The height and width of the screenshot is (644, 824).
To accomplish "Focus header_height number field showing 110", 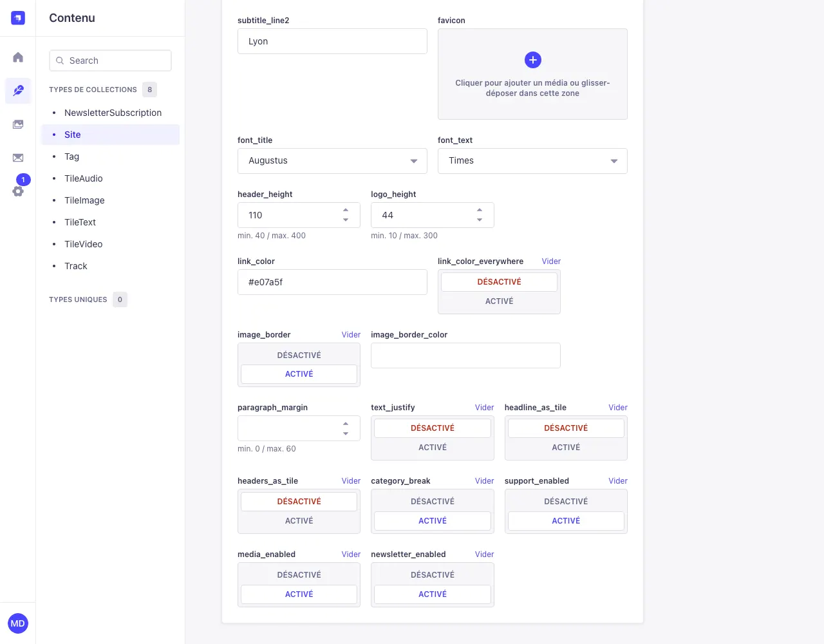I will [x=299, y=215].
